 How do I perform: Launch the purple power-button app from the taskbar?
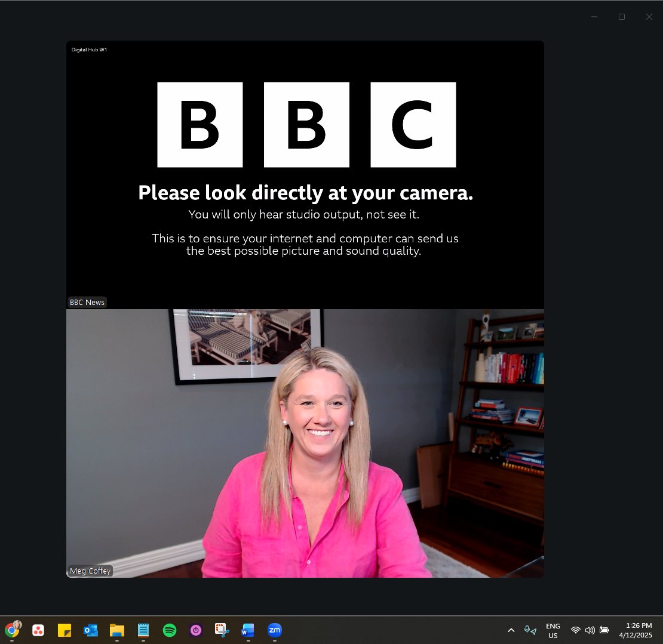coord(196,630)
